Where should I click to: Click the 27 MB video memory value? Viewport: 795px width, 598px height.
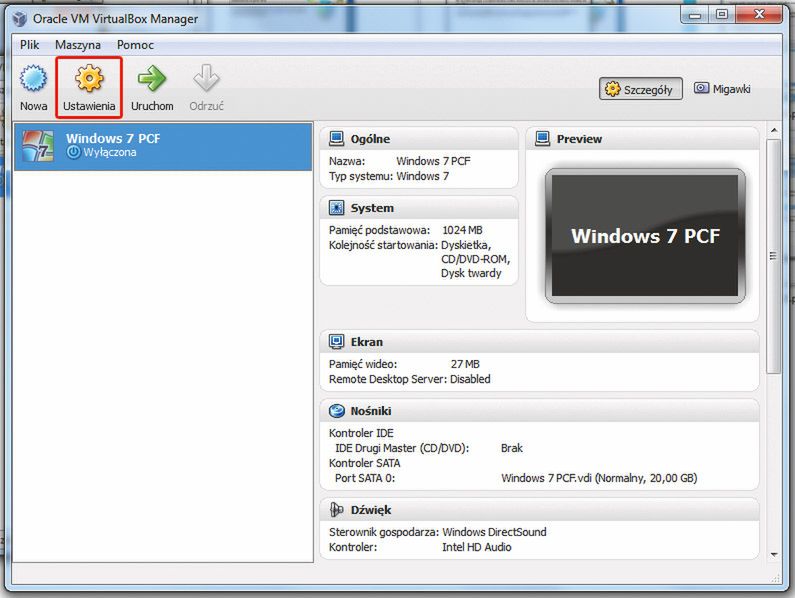465,364
